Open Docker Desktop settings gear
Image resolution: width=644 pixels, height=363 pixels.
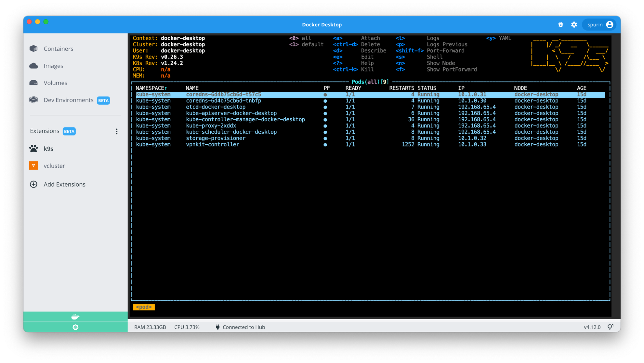tap(574, 24)
